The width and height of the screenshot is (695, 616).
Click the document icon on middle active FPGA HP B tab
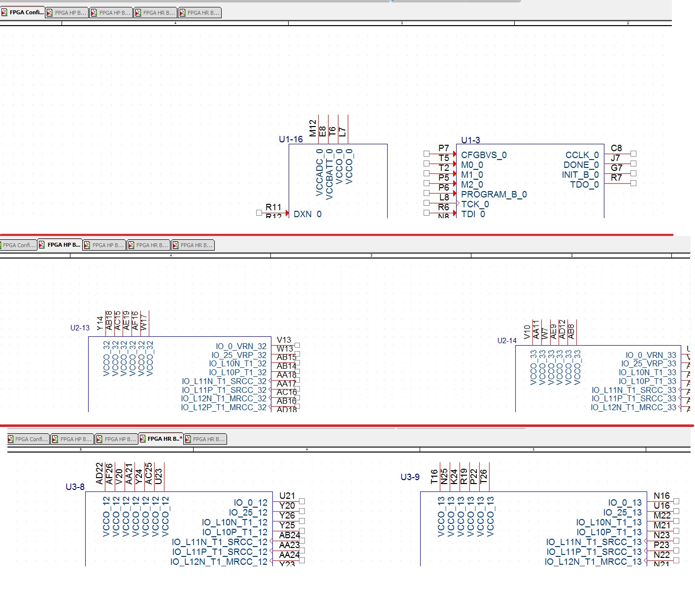pos(42,245)
